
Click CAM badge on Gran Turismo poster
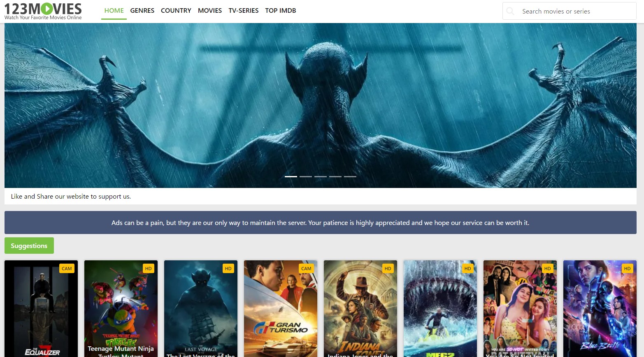pos(306,269)
